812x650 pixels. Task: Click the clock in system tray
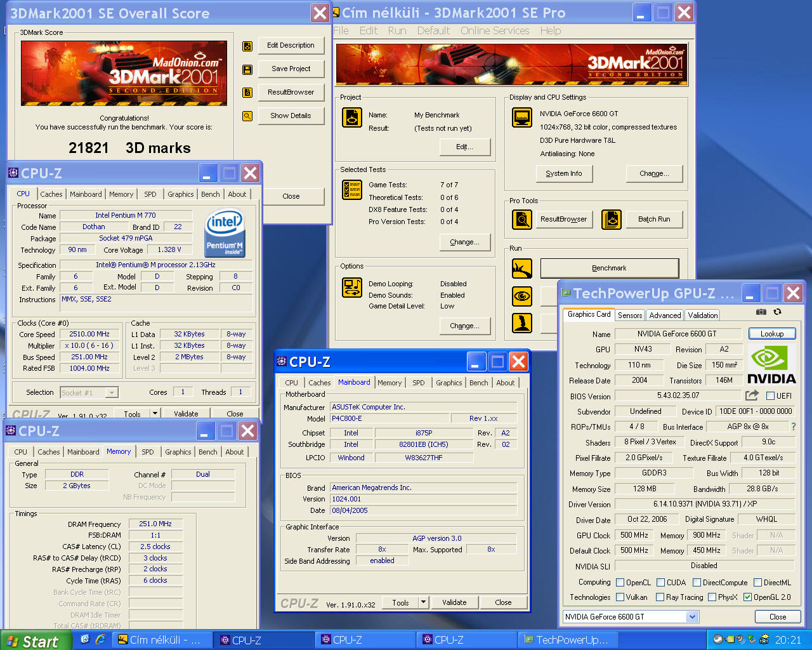pos(788,640)
